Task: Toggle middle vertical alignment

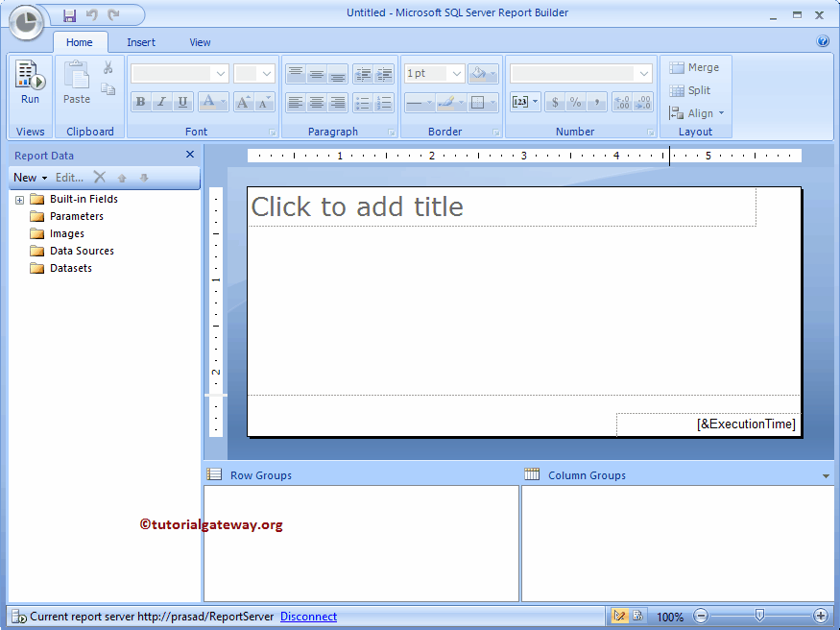Action: pyautogui.click(x=317, y=74)
